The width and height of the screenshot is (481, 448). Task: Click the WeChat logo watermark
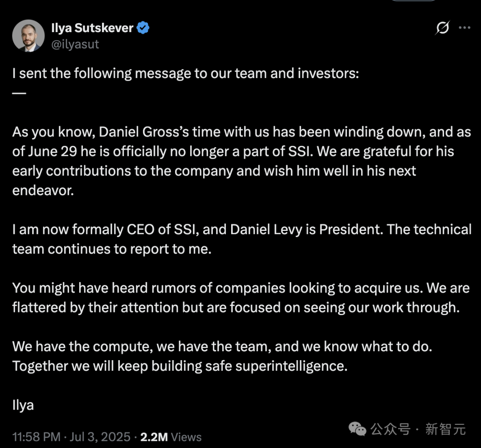357,429
